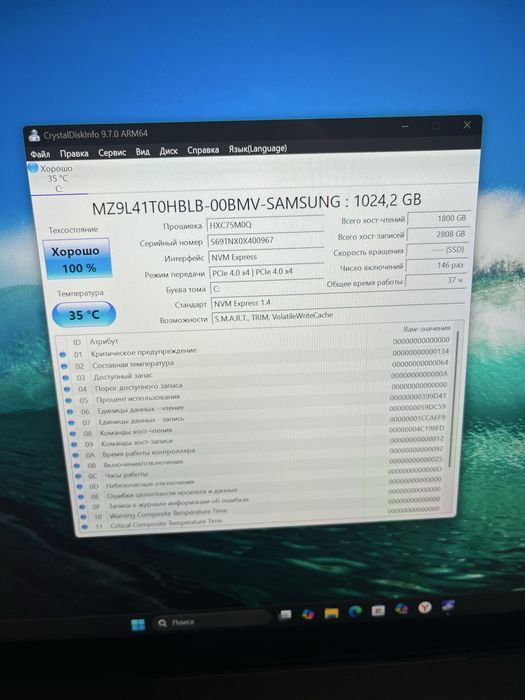Click the attribute list vertical scrollbar
This screenshot has height=700, width=525.
coord(454,402)
